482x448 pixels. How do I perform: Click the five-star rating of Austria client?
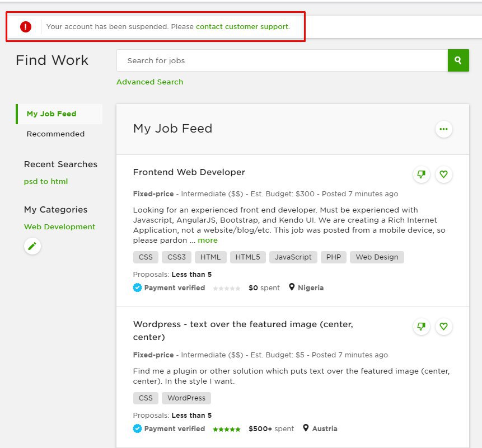226,429
